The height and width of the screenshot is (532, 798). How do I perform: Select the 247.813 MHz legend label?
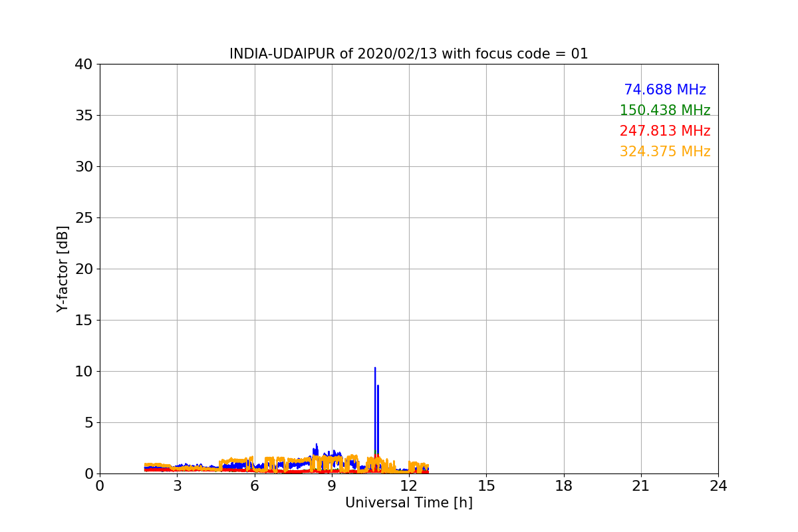pyautogui.click(x=665, y=131)
